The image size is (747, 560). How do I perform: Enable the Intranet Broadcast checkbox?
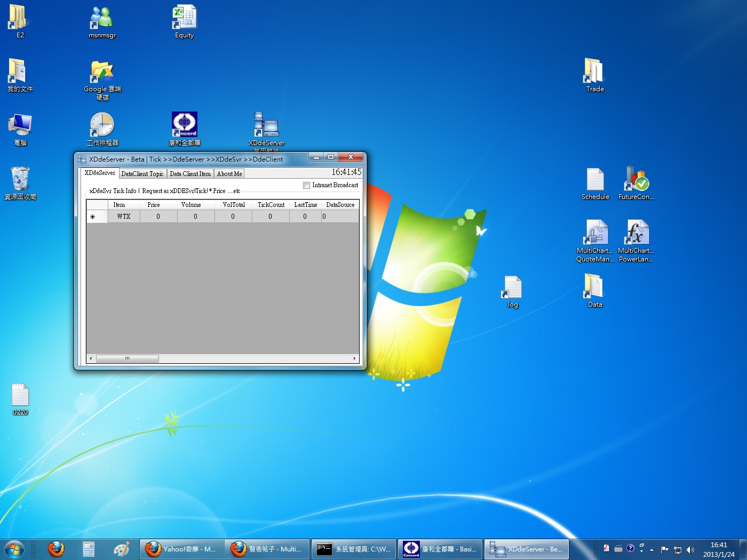point(306,185)
